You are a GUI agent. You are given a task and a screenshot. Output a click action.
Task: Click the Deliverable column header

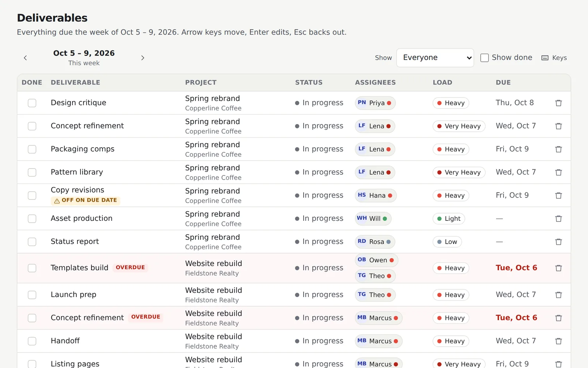click(x=75, y=82)
